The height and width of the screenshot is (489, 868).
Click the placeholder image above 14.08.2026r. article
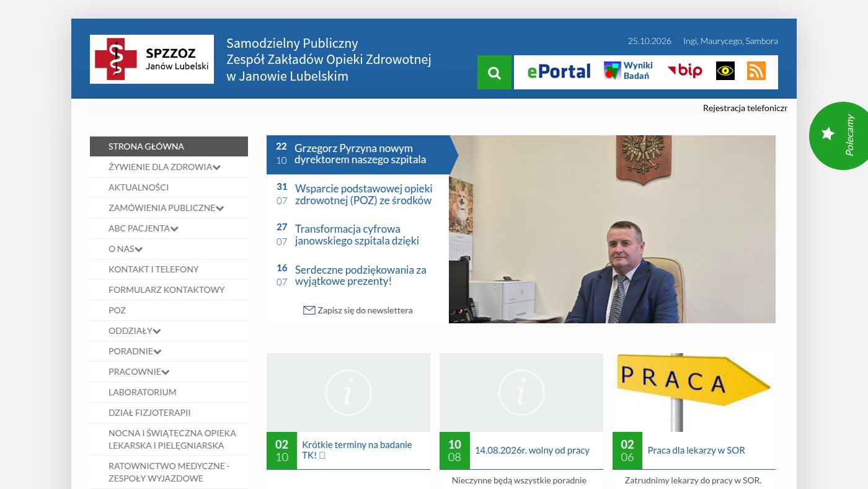(521, 392)
